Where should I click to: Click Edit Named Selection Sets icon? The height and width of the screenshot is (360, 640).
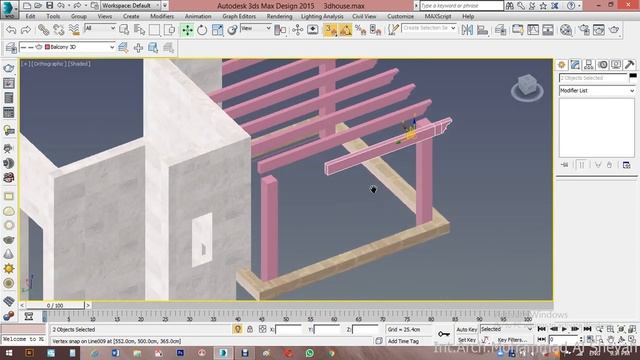[x=393, y=30]
